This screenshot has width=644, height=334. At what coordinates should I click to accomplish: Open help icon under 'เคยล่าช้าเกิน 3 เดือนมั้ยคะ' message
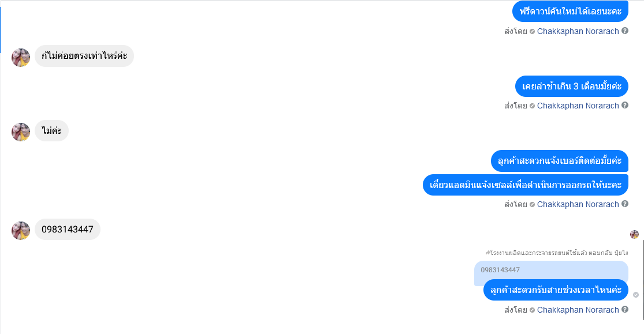click(x=625, y=105)
